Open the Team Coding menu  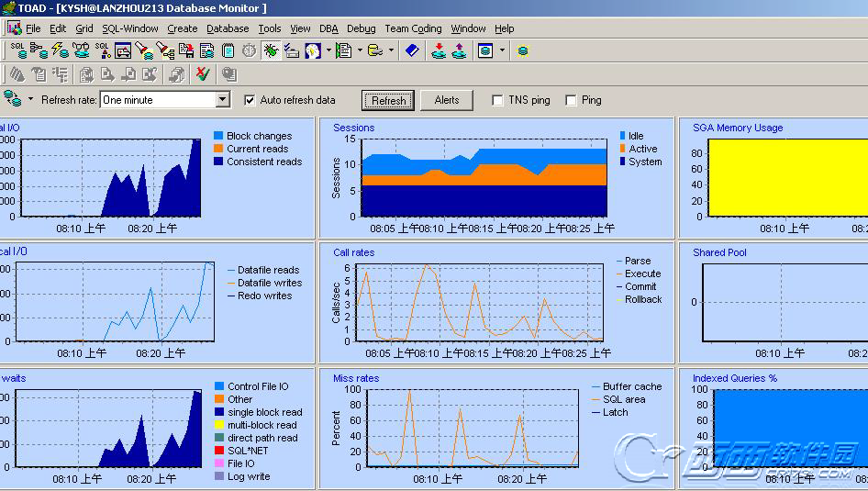413,28
